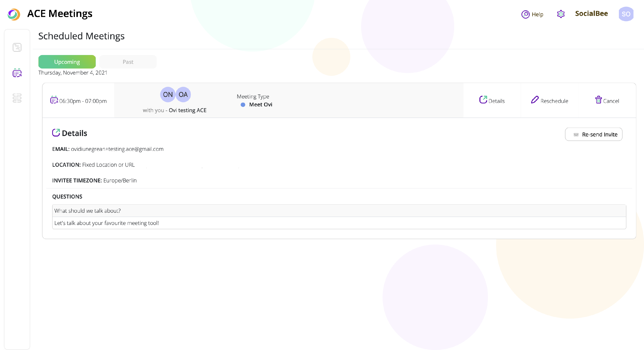Click the ACE Meetings logo icon
644x350 pixels.
14,14
